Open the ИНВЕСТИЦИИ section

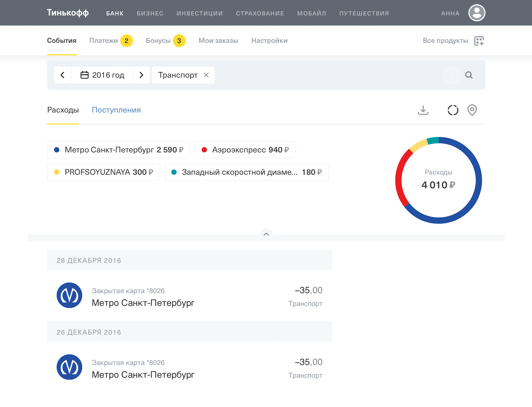[200, 13]
